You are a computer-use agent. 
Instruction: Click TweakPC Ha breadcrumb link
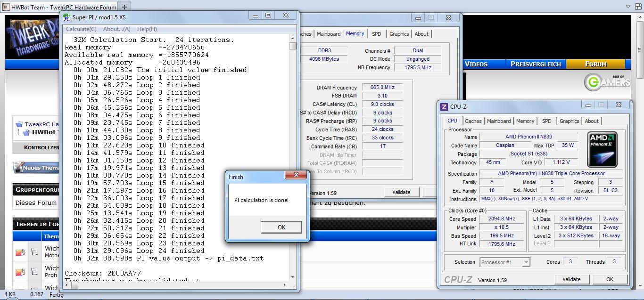[x=41, y=124]
